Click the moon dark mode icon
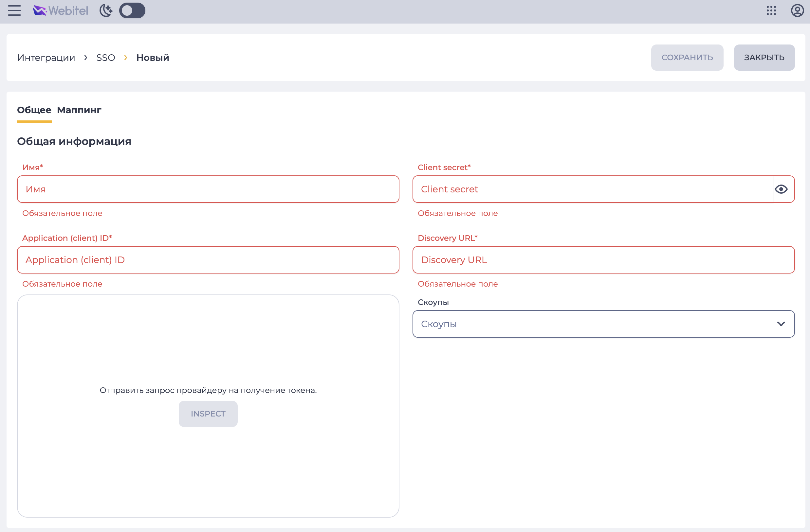Image resolution: width=810 pixels, height=532 pixels. pos(106,10)
